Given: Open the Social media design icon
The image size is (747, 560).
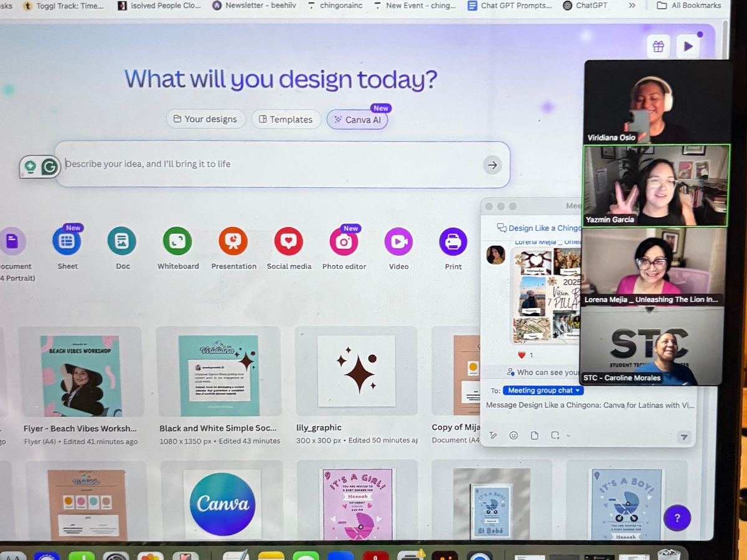Looking at the screenshot, I should 289,241.
